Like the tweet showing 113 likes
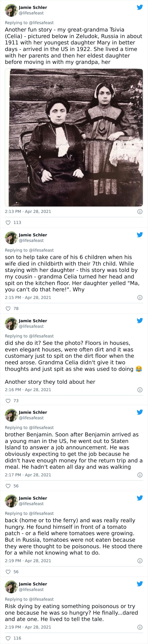Viewport: 148px width, 644px height. coord(8,222)
